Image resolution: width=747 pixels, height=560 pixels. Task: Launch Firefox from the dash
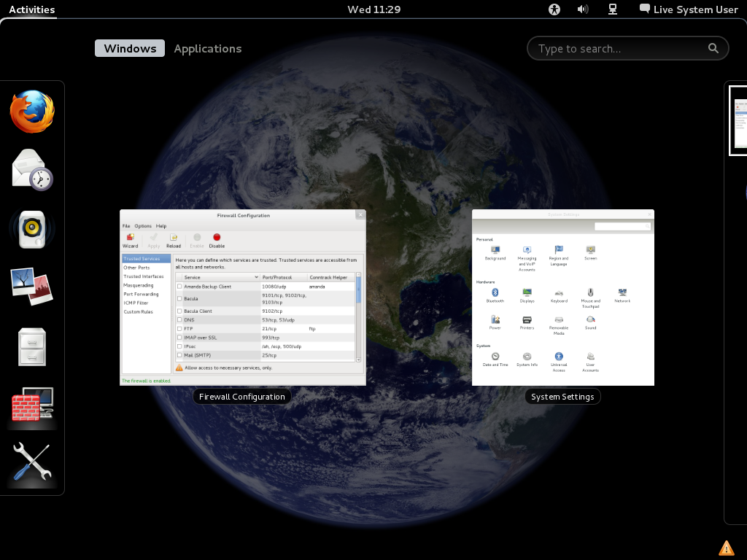(32, 112)
